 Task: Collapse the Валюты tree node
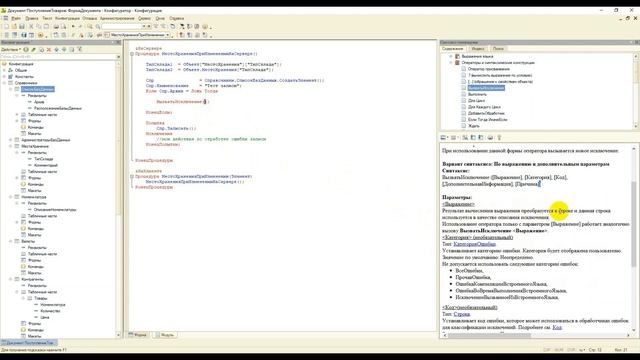(x=11, y=241)
